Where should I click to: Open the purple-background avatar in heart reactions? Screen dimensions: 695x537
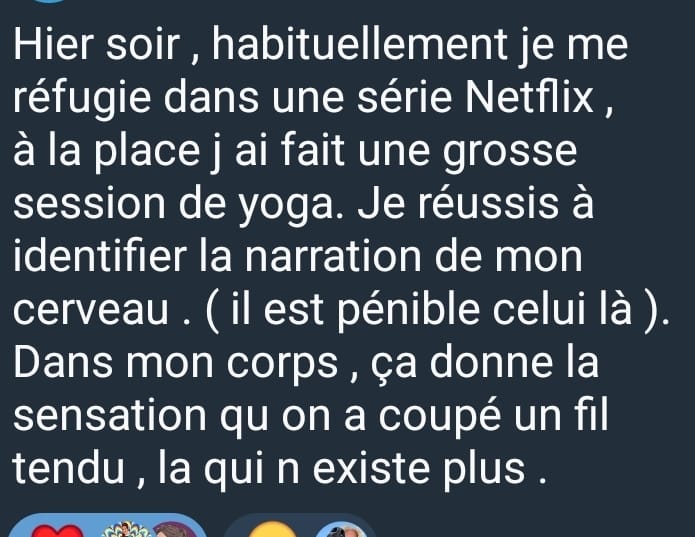174,530
